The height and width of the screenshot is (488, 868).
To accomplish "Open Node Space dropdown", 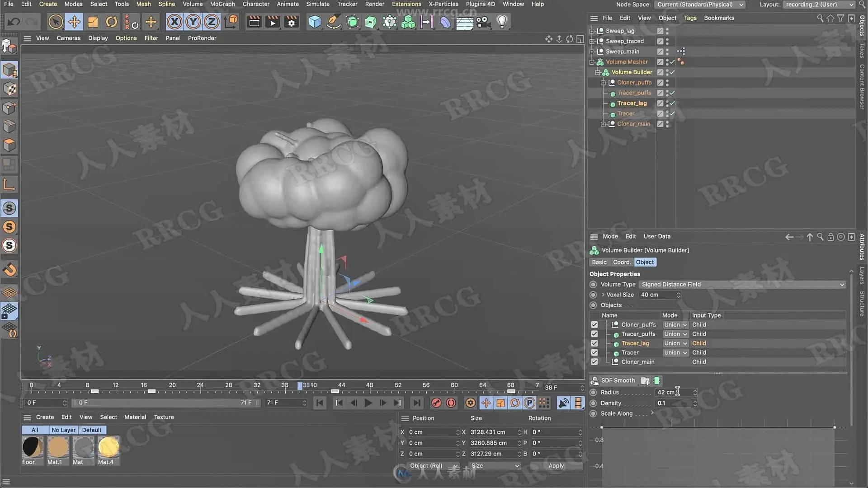I will coord(700,5).
